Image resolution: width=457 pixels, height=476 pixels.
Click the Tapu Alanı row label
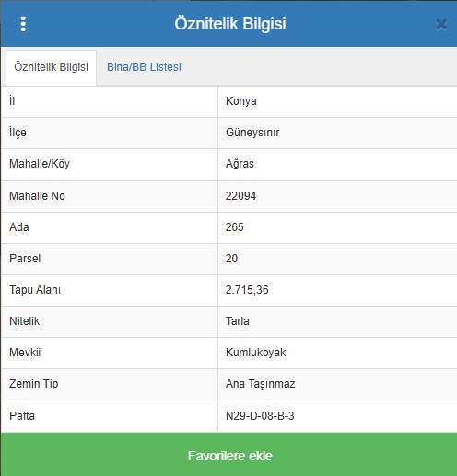[x=35, y=290]
